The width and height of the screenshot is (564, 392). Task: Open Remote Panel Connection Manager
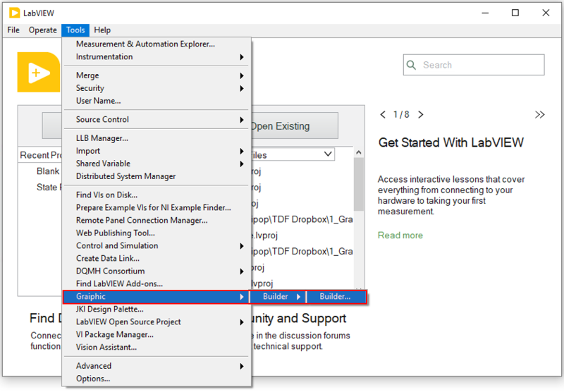pyautogui.click(x=156, y=220)
